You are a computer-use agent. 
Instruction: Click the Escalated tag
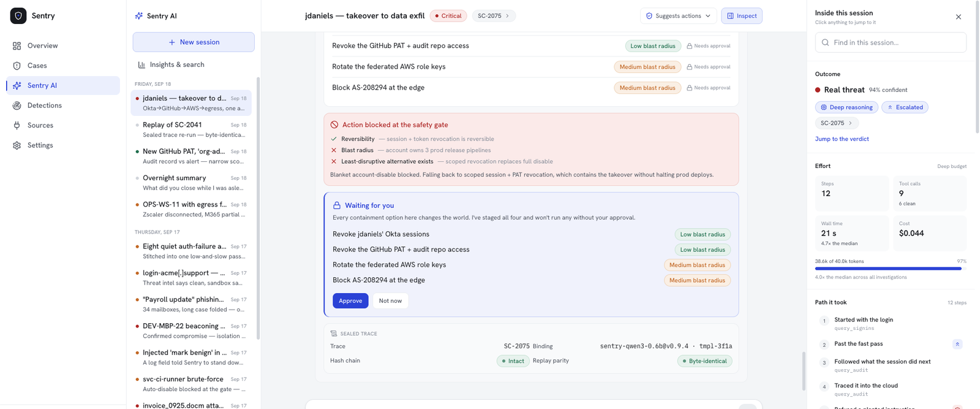click(905, 107)
